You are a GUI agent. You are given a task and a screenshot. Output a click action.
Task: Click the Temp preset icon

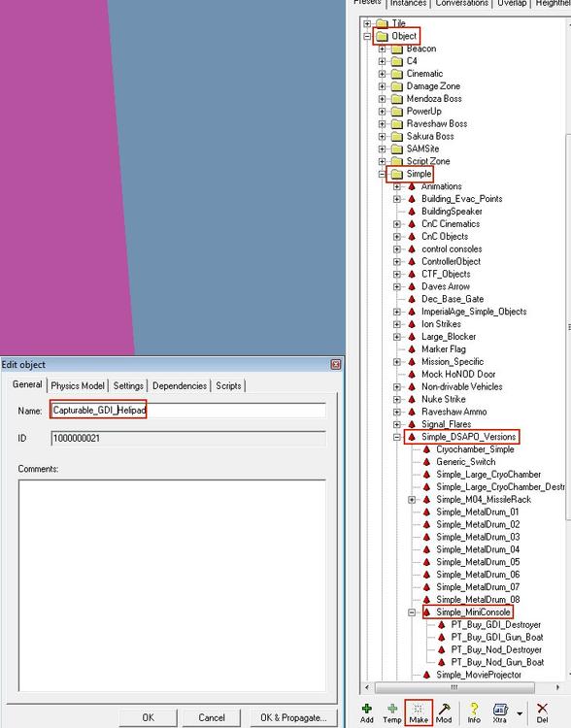point(392,709)
